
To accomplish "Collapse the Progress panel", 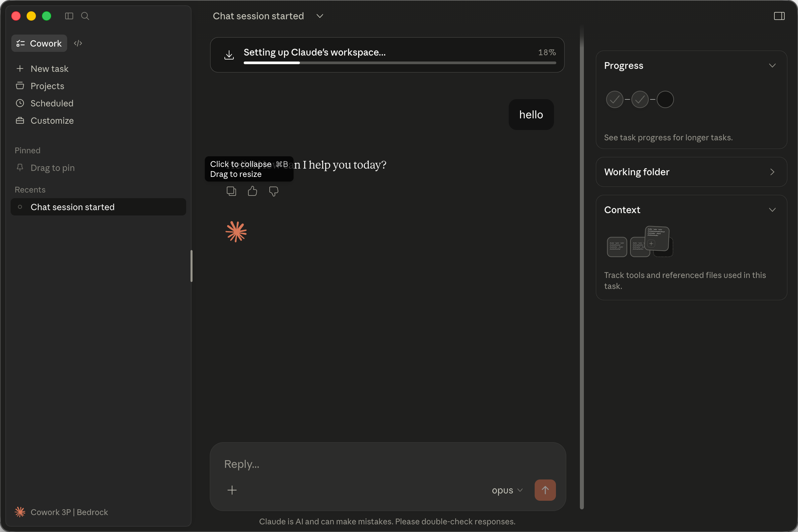I will tap(772, 66).
